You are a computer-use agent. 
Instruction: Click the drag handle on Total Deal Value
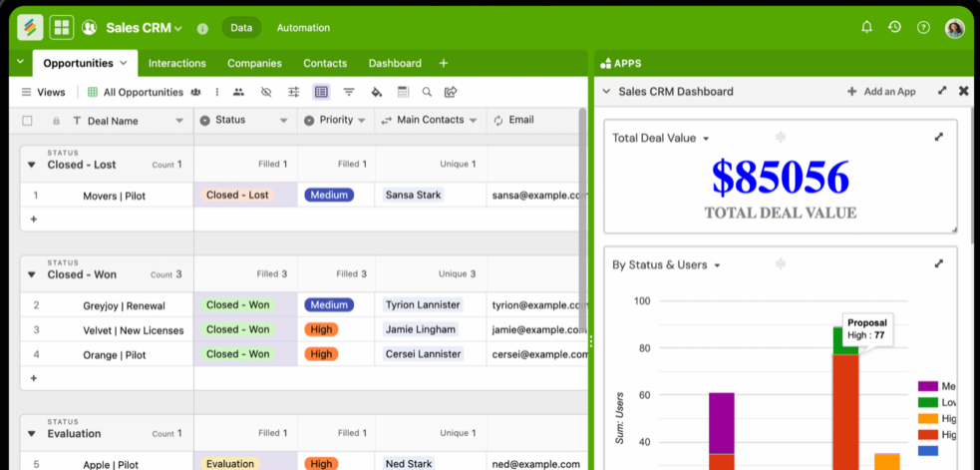780,137
